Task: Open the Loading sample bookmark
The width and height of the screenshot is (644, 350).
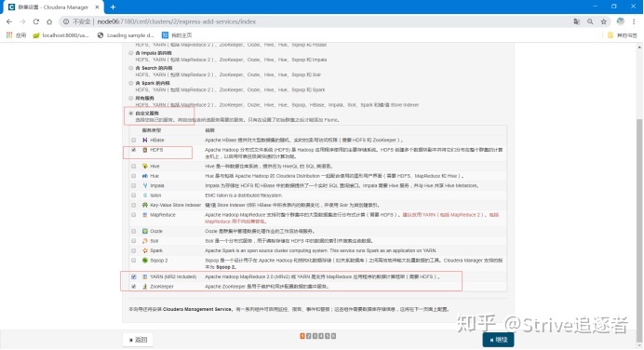Action: [126, 35]
